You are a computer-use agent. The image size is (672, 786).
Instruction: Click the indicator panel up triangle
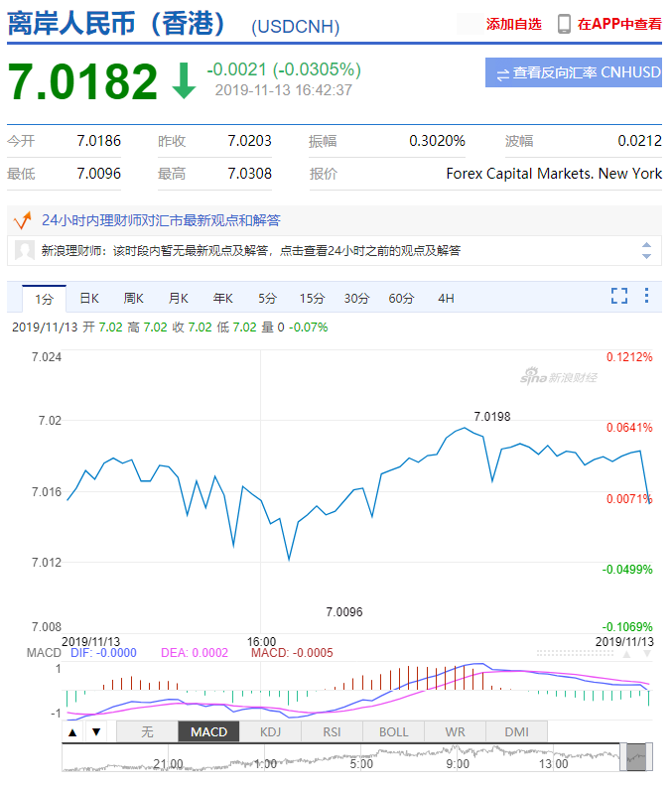73,732
